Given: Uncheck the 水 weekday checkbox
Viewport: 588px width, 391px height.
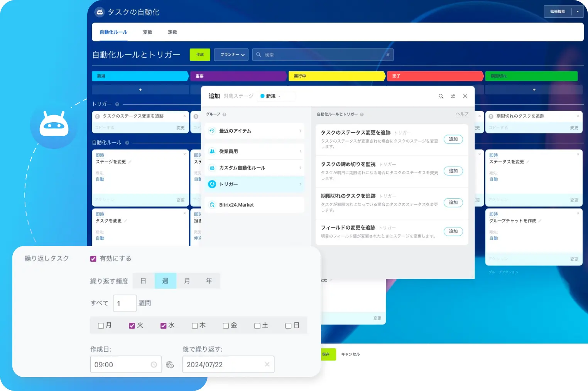Looking at the screenshot, I should tap(164, 326).
